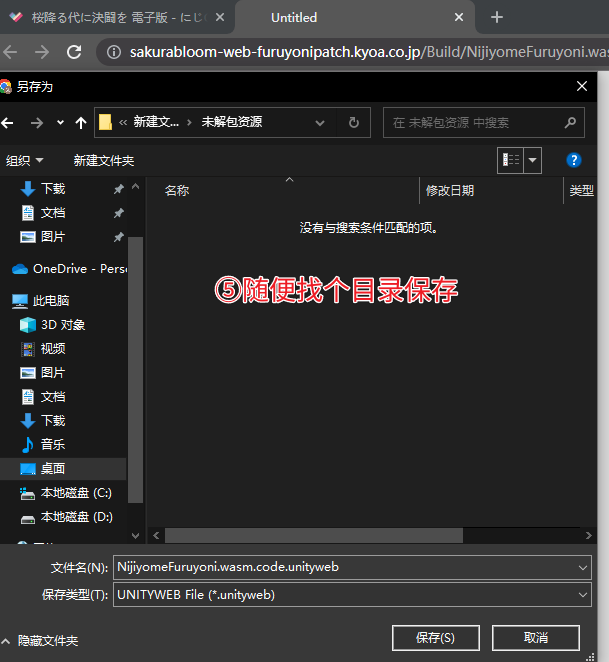Open a new browser tab
609x662 pixels.
497,17
